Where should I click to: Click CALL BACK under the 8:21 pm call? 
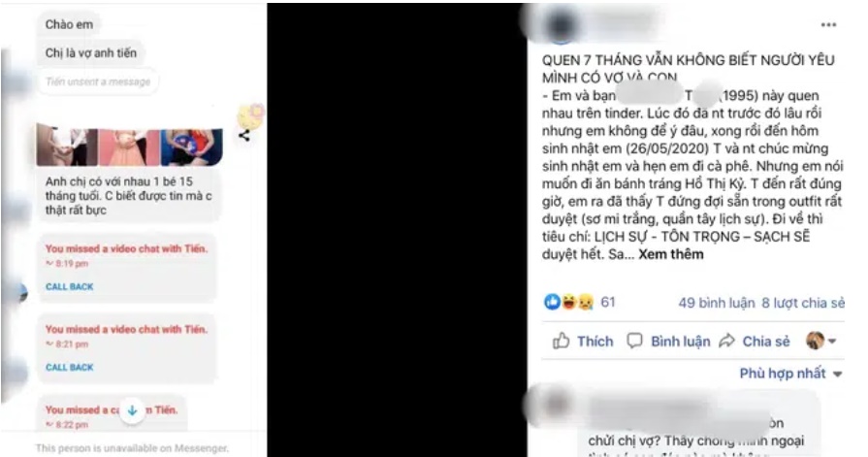click(69, 367)
